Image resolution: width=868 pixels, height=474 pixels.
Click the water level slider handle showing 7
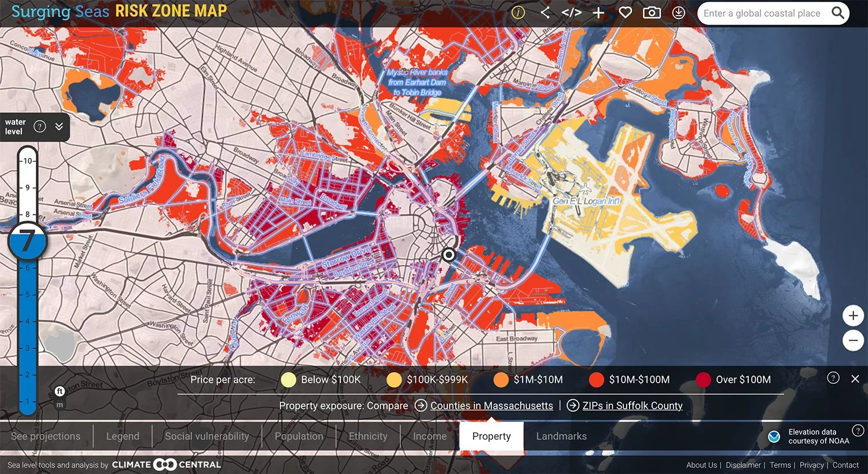(27, 240)
